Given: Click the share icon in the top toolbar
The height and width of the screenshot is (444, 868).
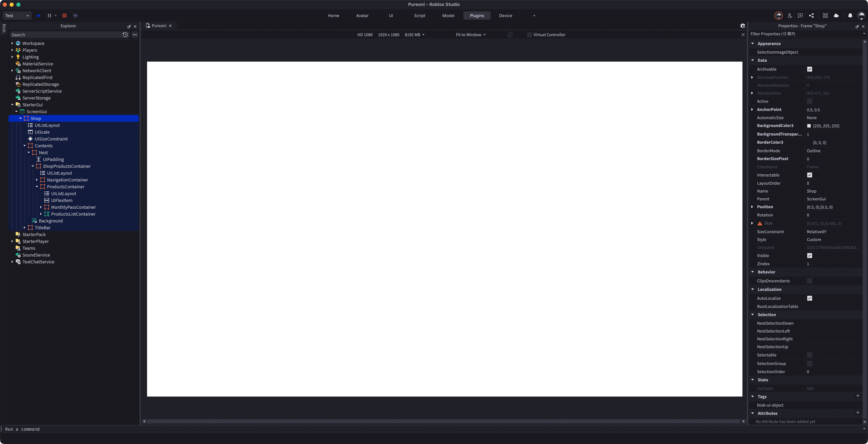Looking at the screenshot, I should 811,16.
